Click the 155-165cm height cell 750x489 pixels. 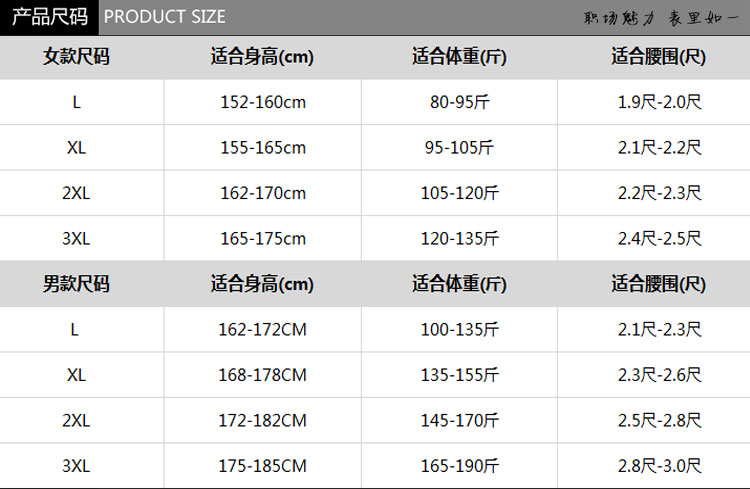[263, 148]
